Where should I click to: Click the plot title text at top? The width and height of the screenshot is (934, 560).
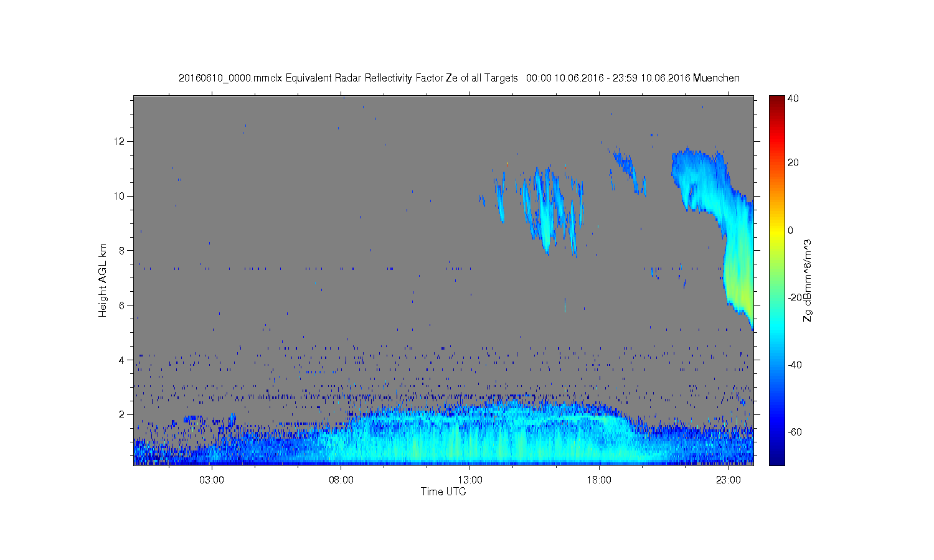pyautogui.click(x=459, y=78)
